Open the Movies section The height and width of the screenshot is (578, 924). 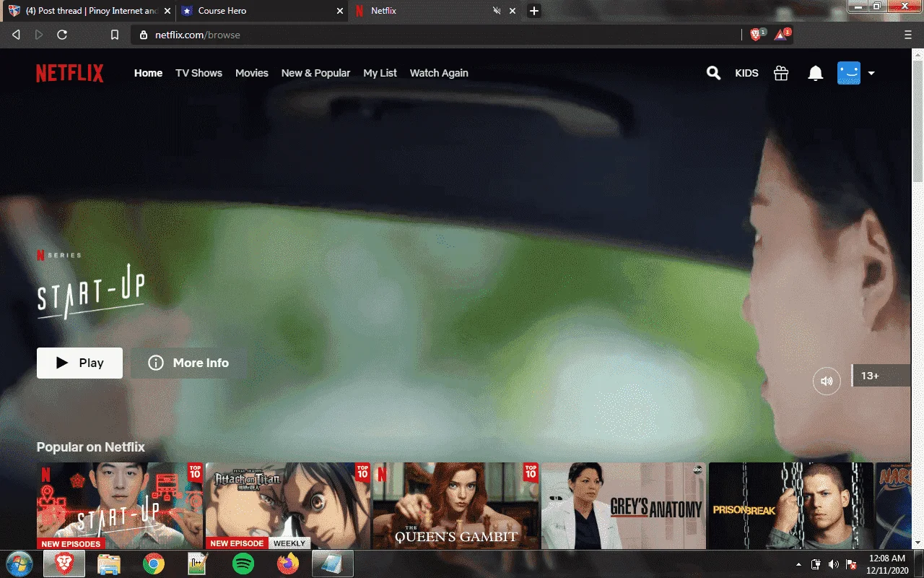click(252, 73)
